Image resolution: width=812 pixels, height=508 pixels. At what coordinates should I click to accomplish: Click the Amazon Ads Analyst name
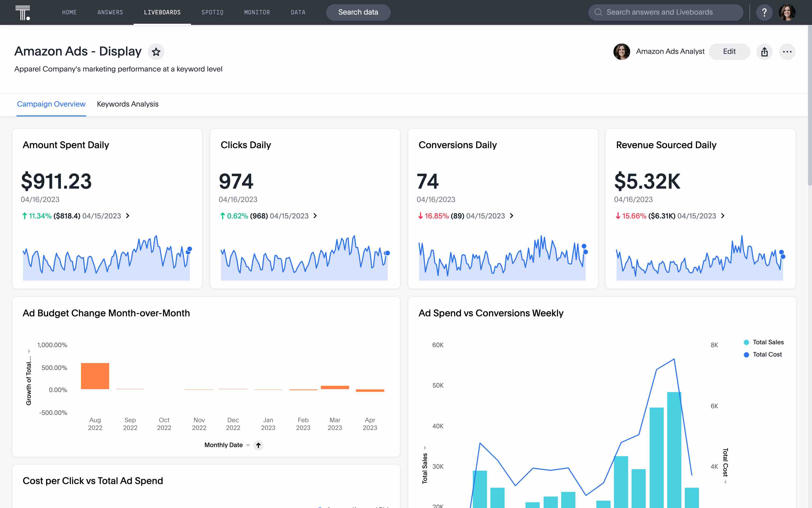(x=670, y=52)
